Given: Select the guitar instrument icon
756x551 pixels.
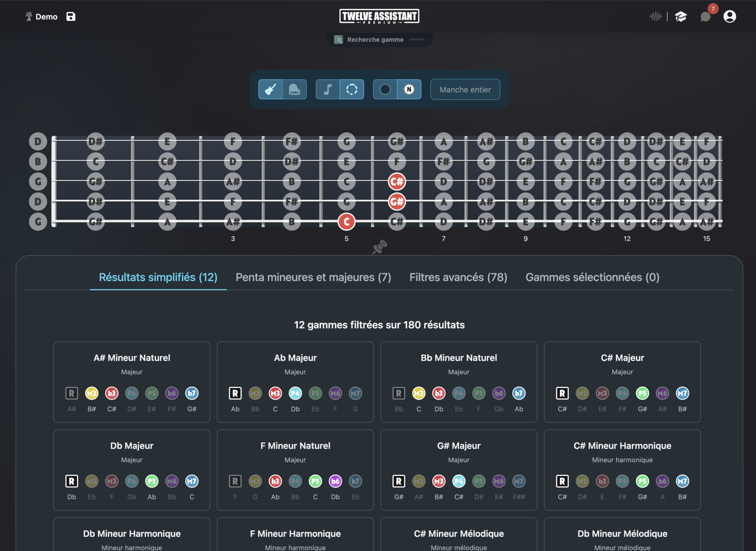Looking at the screenshot, I should point(270,90).
